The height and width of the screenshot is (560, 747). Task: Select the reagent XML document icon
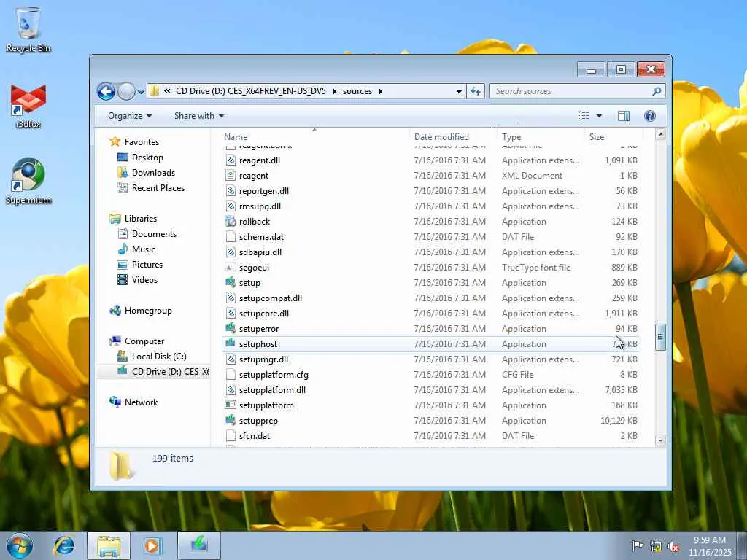point(231,176)
